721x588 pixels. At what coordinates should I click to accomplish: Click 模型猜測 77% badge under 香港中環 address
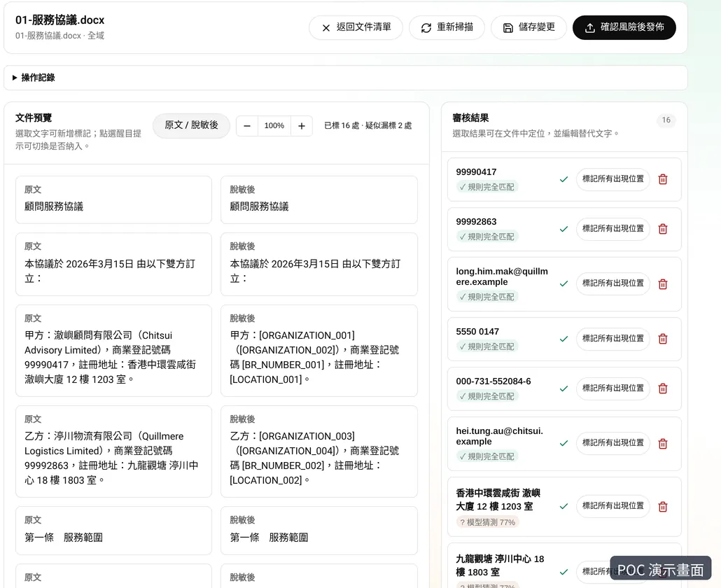(487, 522)
